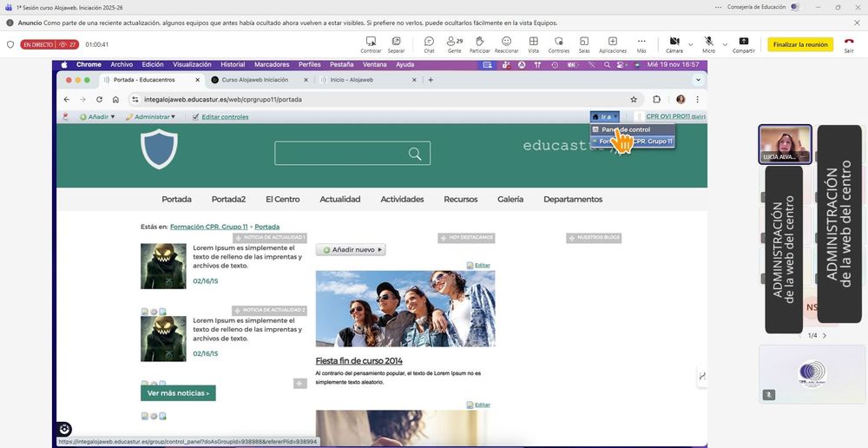
Task: Toggle the Cámara on or off
Action: tap(674, 44)
